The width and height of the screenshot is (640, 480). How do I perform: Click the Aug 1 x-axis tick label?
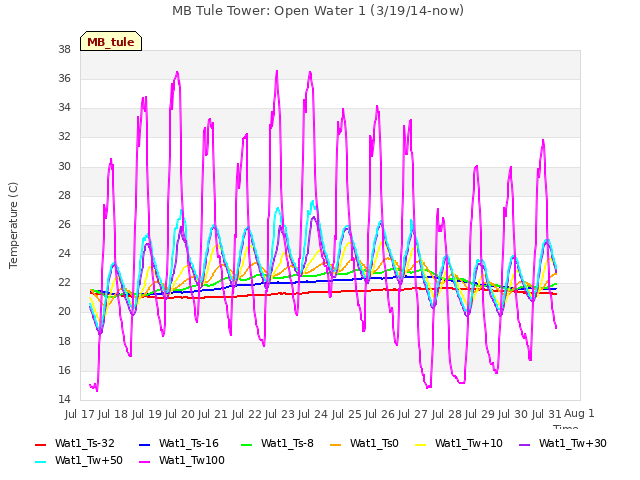click(x=579, y=413)
